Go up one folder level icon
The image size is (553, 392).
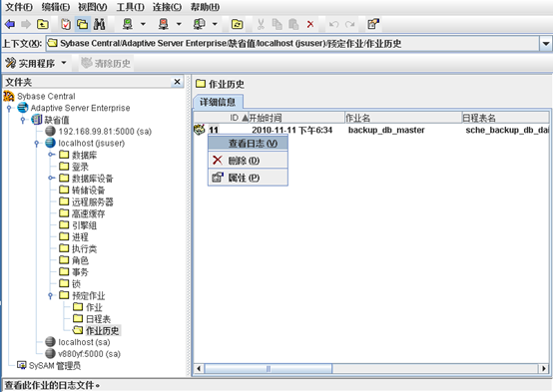[43, 24]
